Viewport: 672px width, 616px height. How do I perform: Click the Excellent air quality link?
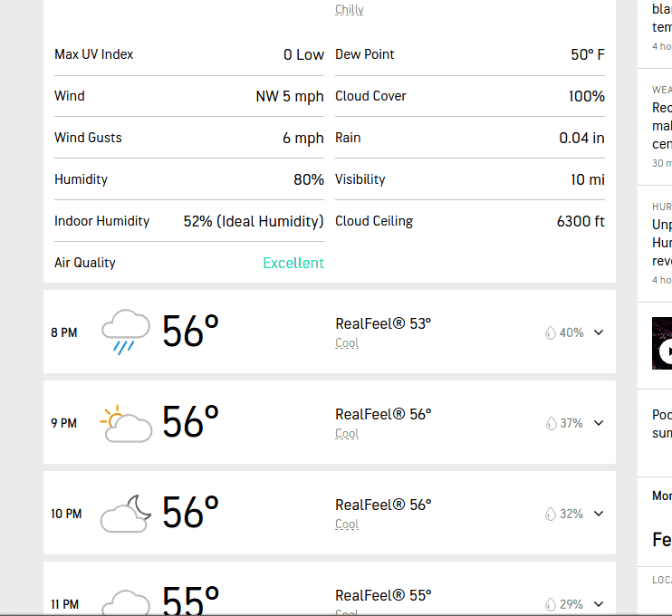(293, 263)
